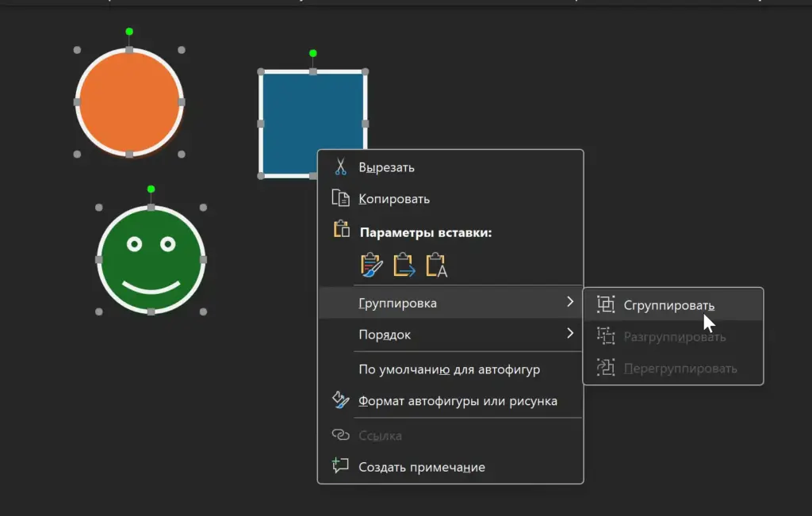The width and height of the screenshot is (812, 516).
Task: Click the green rotation handle above blue square
Action: click(312, 53)
